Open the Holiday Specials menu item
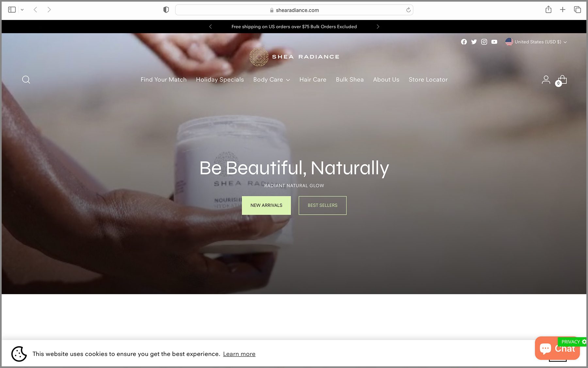 [x=220, y=79]
